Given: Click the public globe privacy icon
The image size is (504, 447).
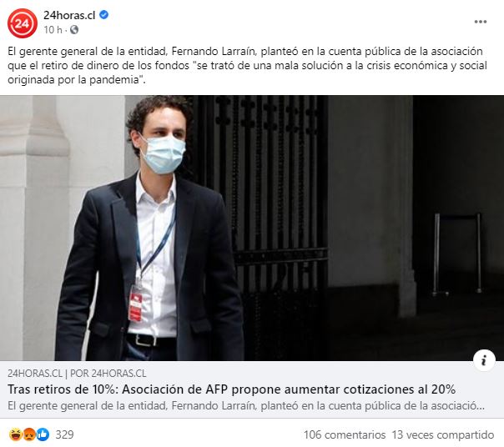Looking at the screenshot, I should click(x=74, y=30).
